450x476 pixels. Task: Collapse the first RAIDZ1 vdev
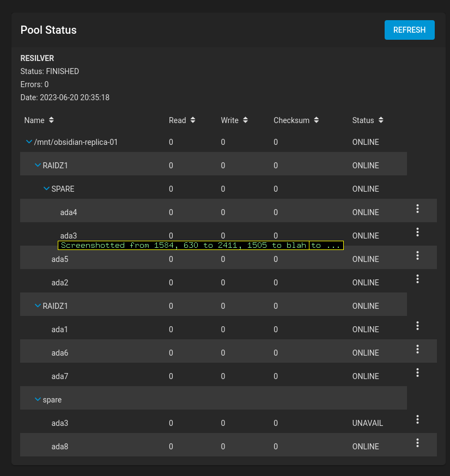click(38, 165)
